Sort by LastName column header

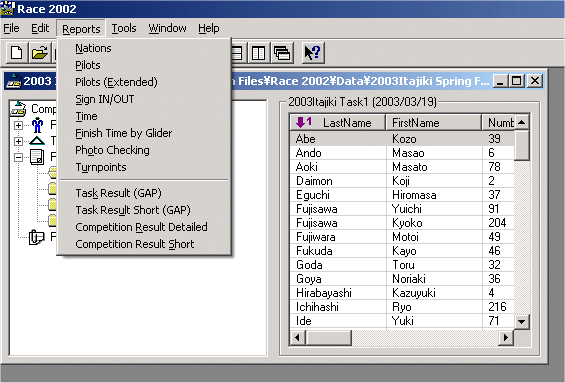tap(338, 123)
